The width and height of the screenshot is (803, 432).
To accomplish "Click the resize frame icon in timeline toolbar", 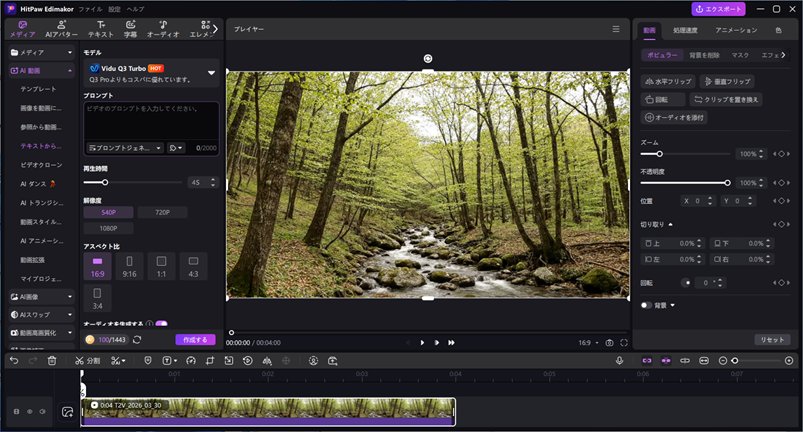I will coord(229,361).
